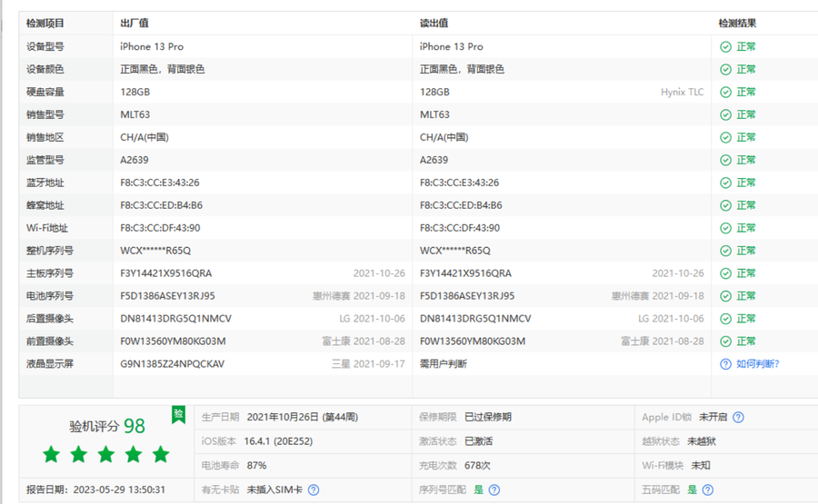The width and height of the screenshot is (818, 504).
Task: Select factory rear camera code DN81413DRG5Q1NMCV
Action: [x=175, y=319]
